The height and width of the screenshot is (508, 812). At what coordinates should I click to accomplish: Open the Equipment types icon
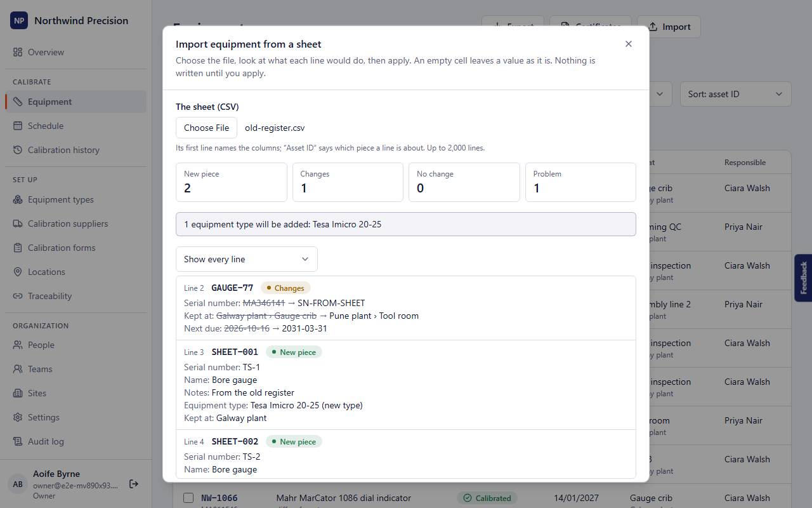18,199
